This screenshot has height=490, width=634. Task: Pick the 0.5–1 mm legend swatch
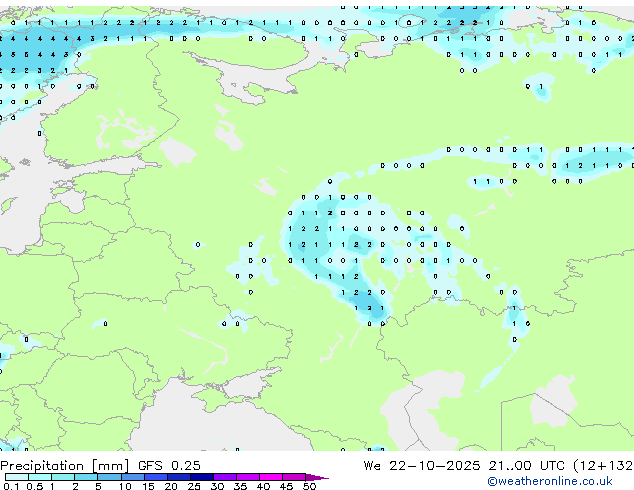point(40,477)
